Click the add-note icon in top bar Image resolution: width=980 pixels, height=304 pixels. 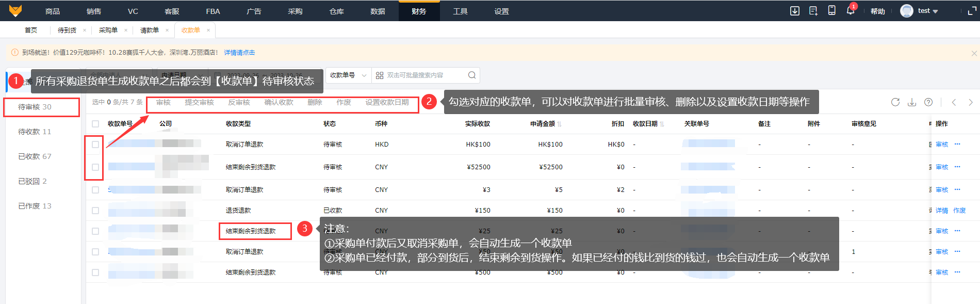point(813,11)
